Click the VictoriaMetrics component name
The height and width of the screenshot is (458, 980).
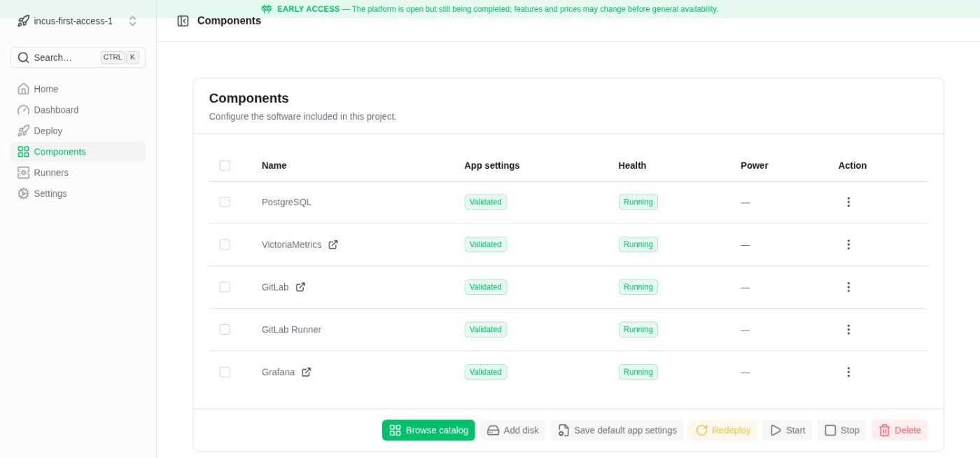pos(291,244)
